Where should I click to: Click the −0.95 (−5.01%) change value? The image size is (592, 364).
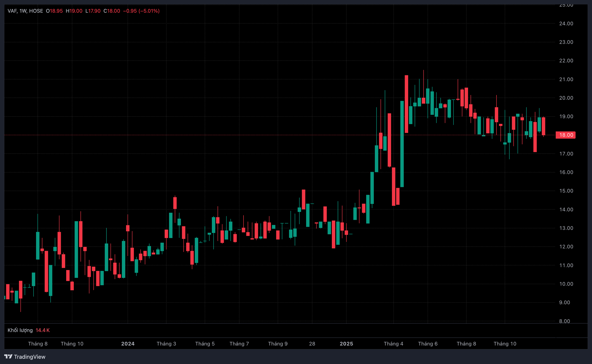click(x=141, y=11)
